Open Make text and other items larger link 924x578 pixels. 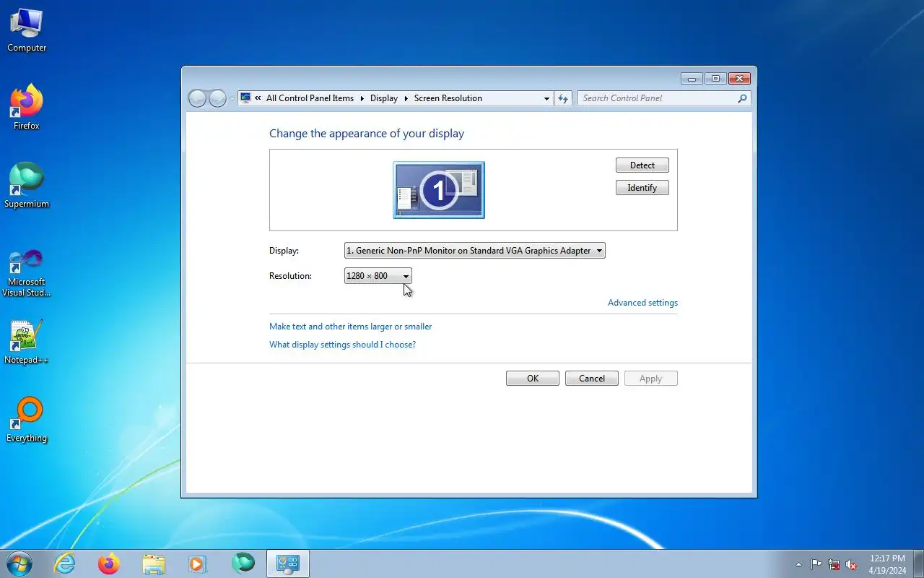(350, 327)
